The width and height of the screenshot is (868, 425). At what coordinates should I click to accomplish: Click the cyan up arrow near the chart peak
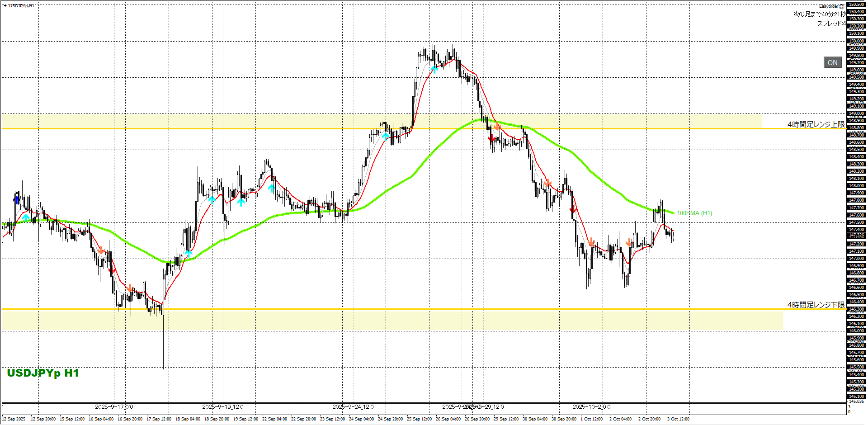434,69
